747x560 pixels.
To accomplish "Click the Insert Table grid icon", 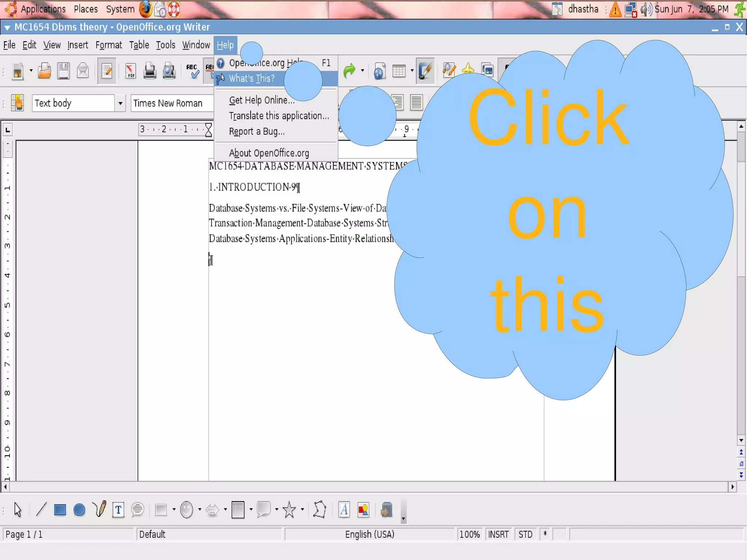I will pos(399,71).
